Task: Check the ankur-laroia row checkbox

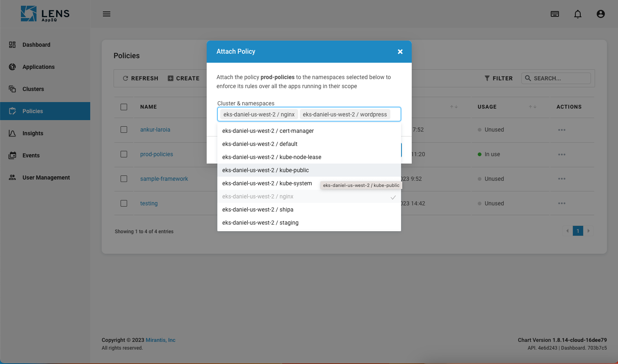Action: pyautogui.click(x=124, y=130)
